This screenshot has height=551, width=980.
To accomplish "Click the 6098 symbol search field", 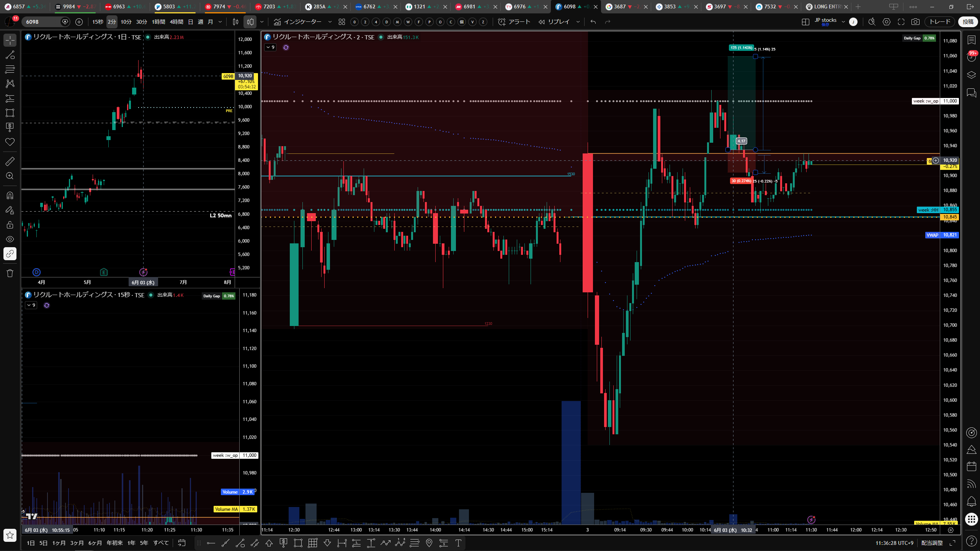I will (x=42, y=22).
